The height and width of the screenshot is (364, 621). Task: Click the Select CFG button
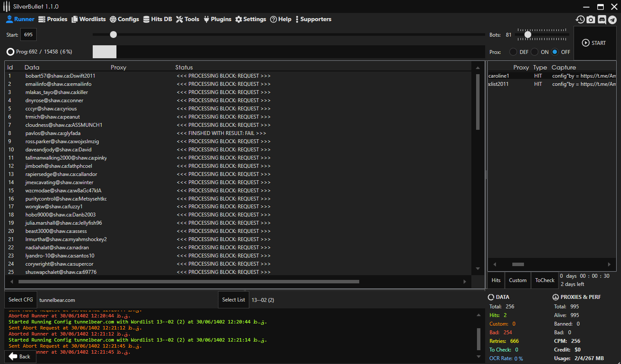coord(21,300)
